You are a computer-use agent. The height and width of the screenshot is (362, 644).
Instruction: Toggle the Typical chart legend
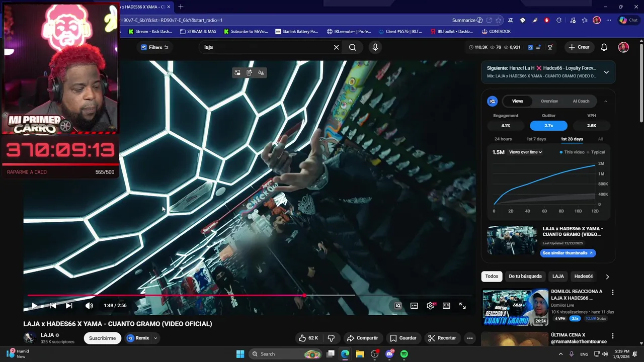[x=596, y=152]
